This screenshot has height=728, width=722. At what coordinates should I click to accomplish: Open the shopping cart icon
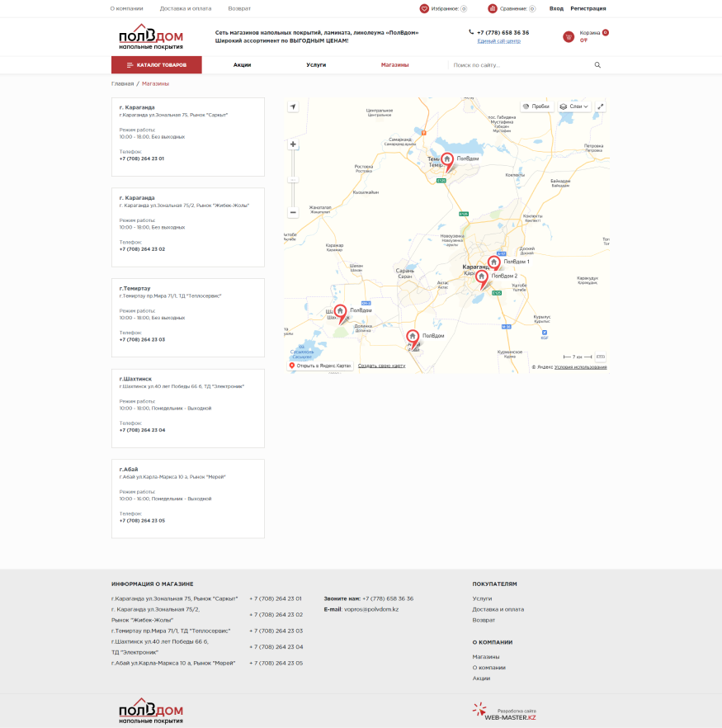tap(569, 36)
